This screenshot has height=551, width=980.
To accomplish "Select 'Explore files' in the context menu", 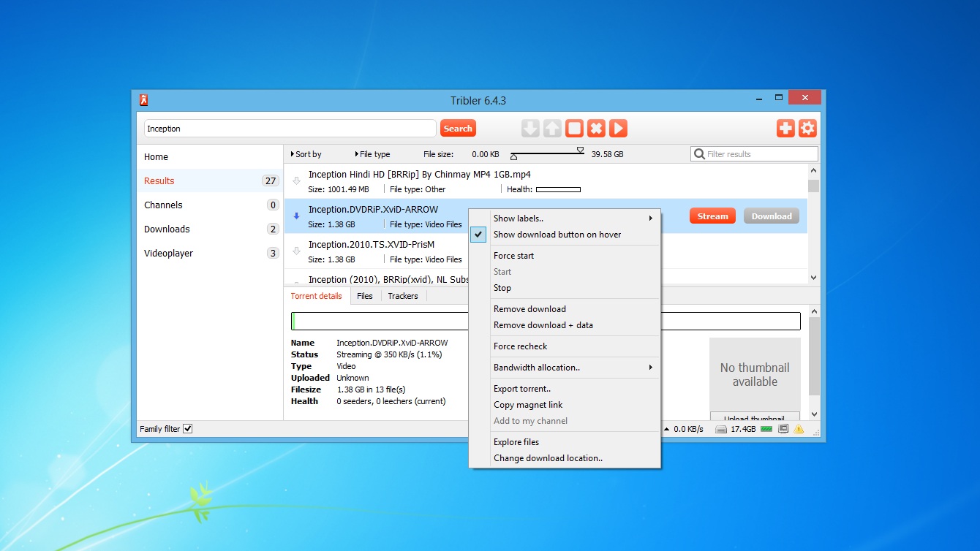I will pyautogui.click(x=565, y=442).
